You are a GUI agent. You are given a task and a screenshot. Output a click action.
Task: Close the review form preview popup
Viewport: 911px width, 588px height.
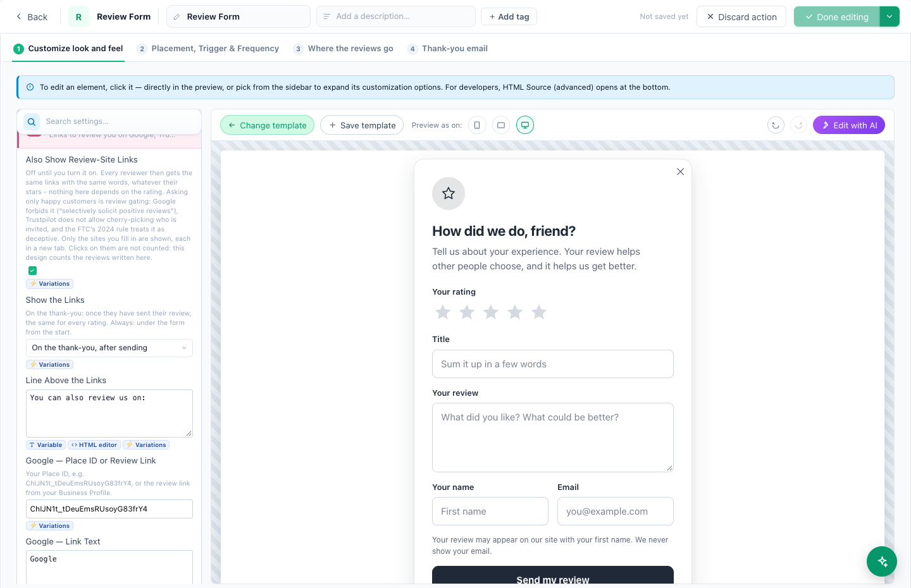(x=680, y=171)
